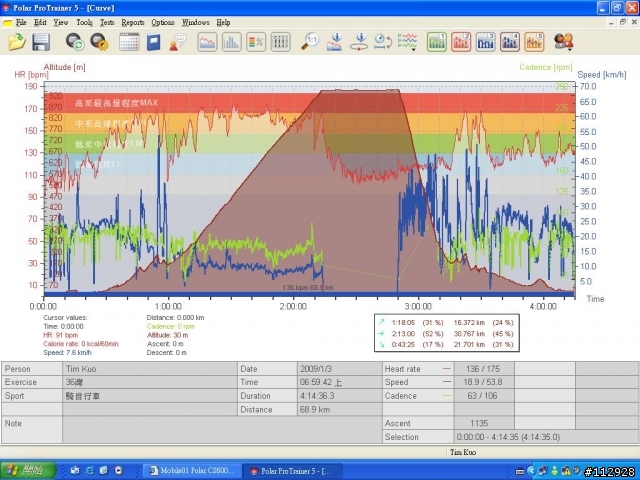This screenshot has height=480, width=640.
Task: Select graph preset 1 (green)
Action: (x=437, y=42)
